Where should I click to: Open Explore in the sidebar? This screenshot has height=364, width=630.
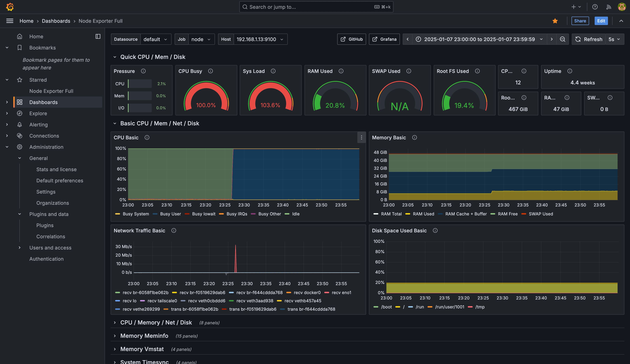pyautogui.click(x=38, y=113)
